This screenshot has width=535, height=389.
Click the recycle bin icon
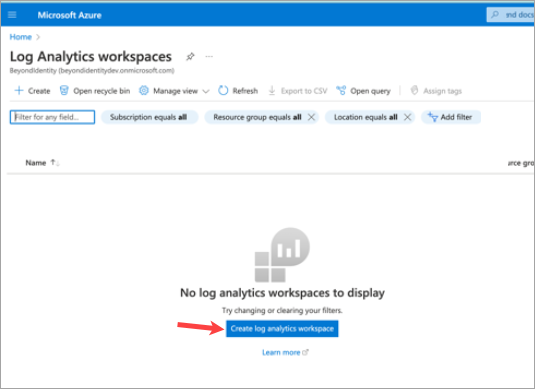(64, 90)
